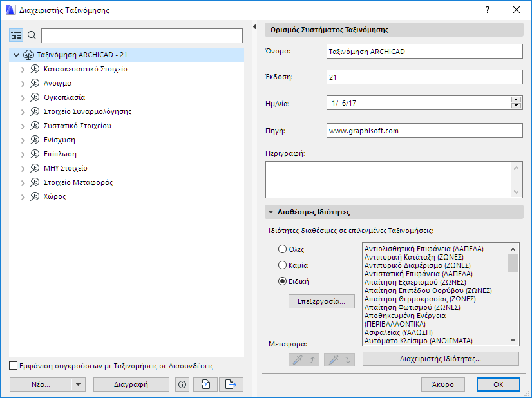532x398 pixels.
Task: Expand the Επίπλωση node
Action: click(23, 155)
